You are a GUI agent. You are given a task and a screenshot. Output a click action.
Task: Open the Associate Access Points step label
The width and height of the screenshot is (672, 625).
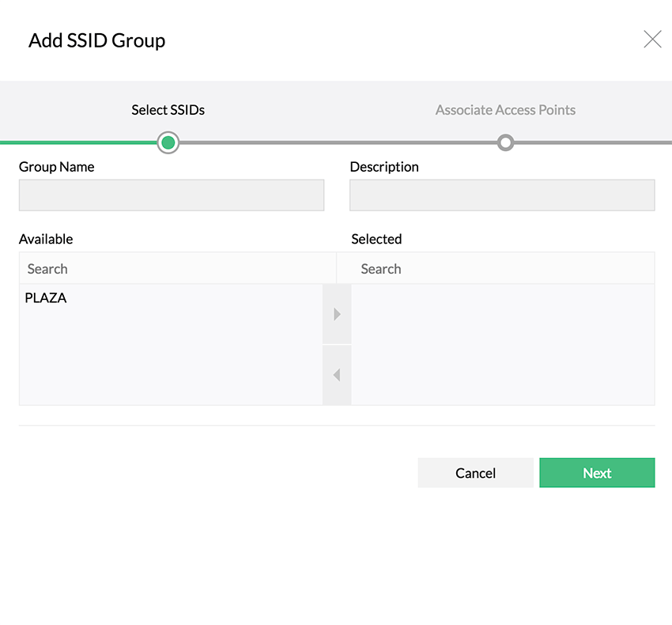[505, 110]
